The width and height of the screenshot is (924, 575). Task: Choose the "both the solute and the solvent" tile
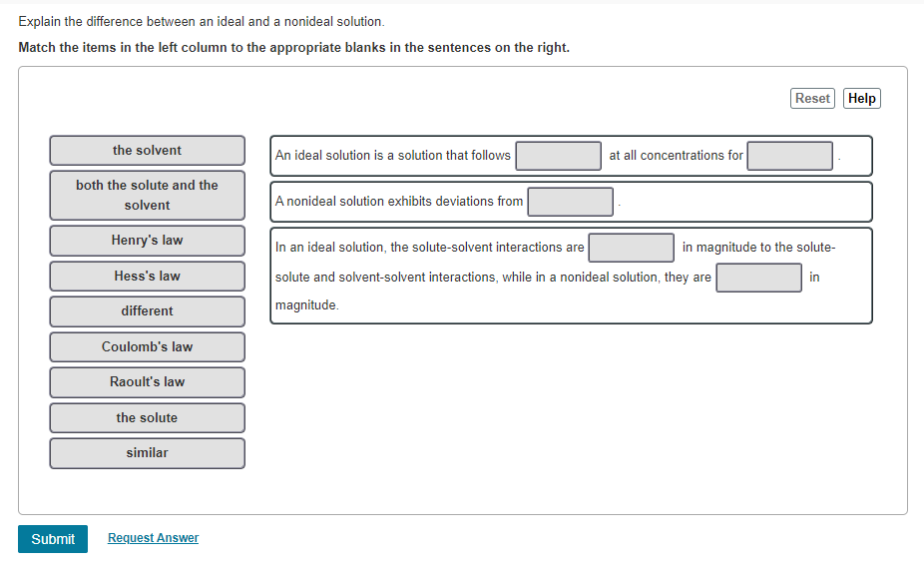pos(147,195)
